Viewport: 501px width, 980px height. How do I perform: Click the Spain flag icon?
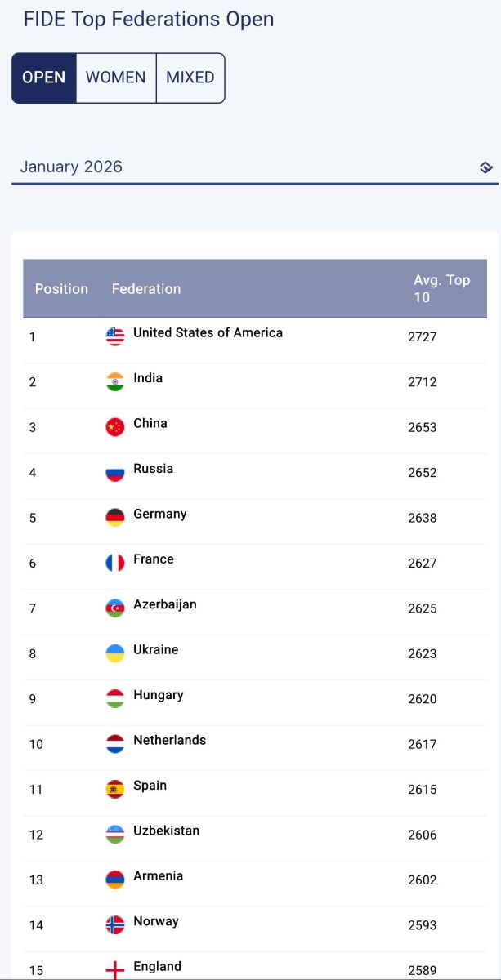[115, 789]
